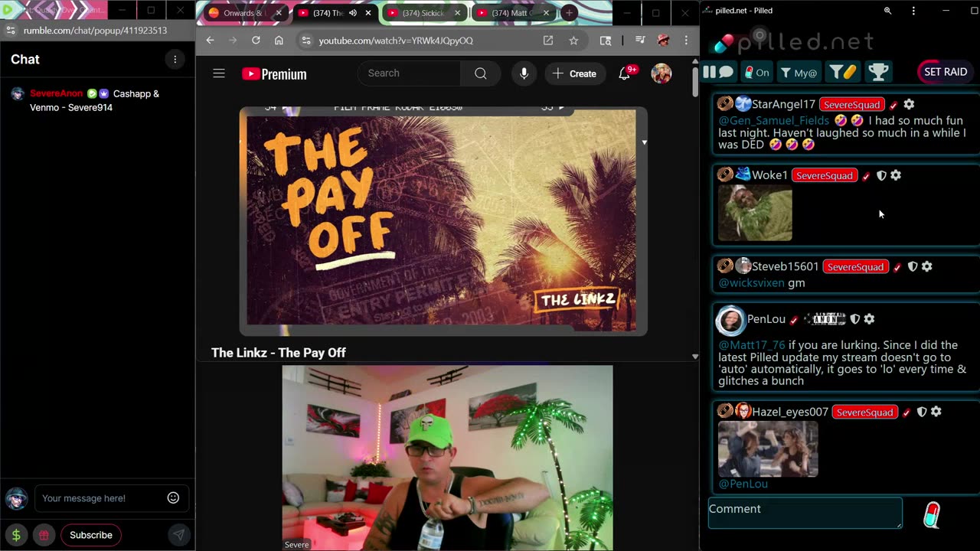The width and height of the screenshot is (980, 551).
Task: Open Chrome three-dot menu
Action: 686,41
